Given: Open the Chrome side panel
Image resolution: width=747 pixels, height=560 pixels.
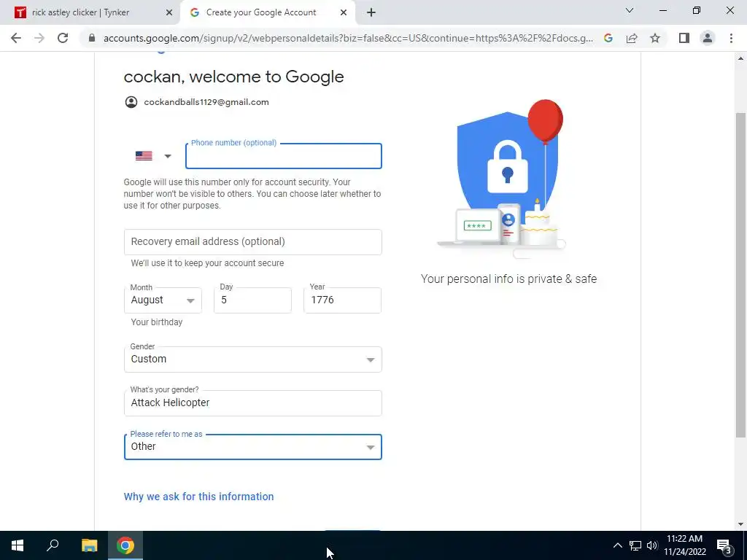Looking at the screenshot, I should [684, 38].
